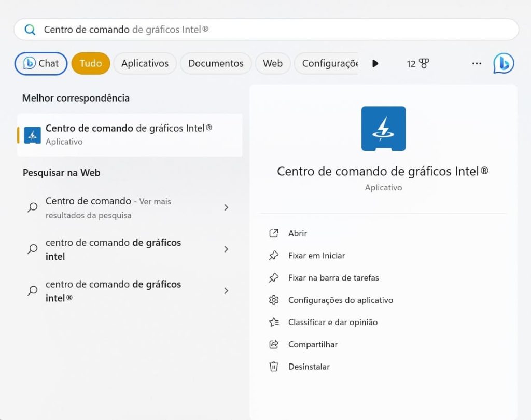Screen dimensions: 531x420
Task: Click search icon beside second web suggestion
Action: (x=33, y=249)
